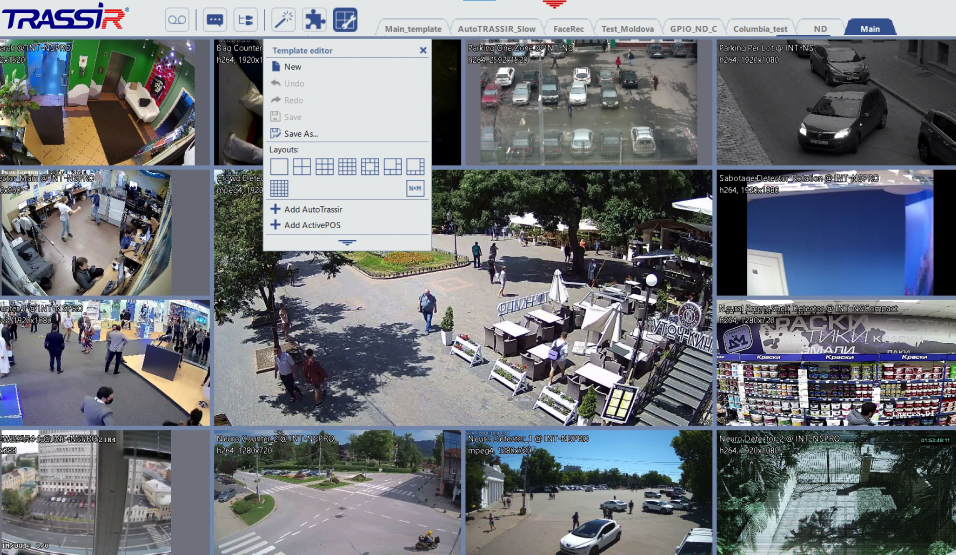The height and width of the screenshot is (555, 956).
Task: Close the Template editor panel
Action: (423, 50)
